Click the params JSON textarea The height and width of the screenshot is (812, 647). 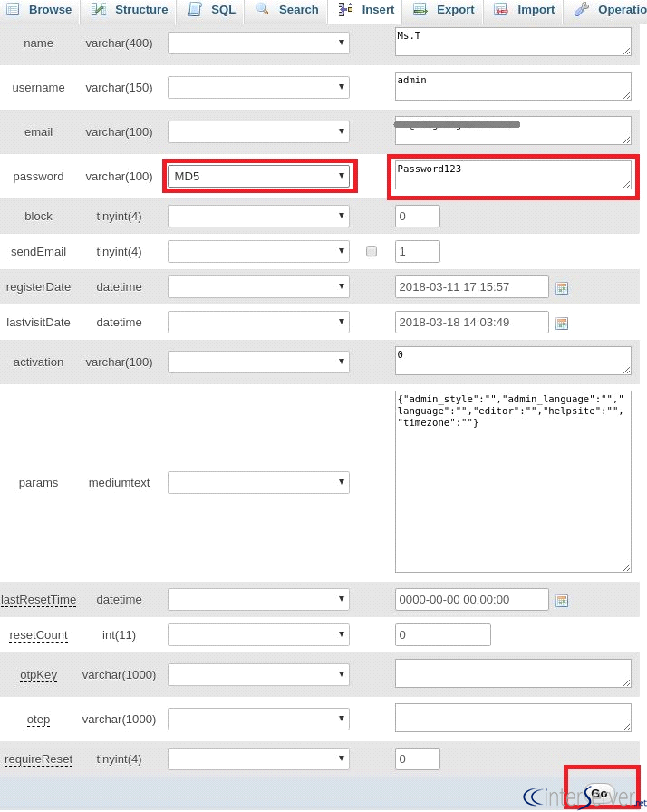(513, 481)
